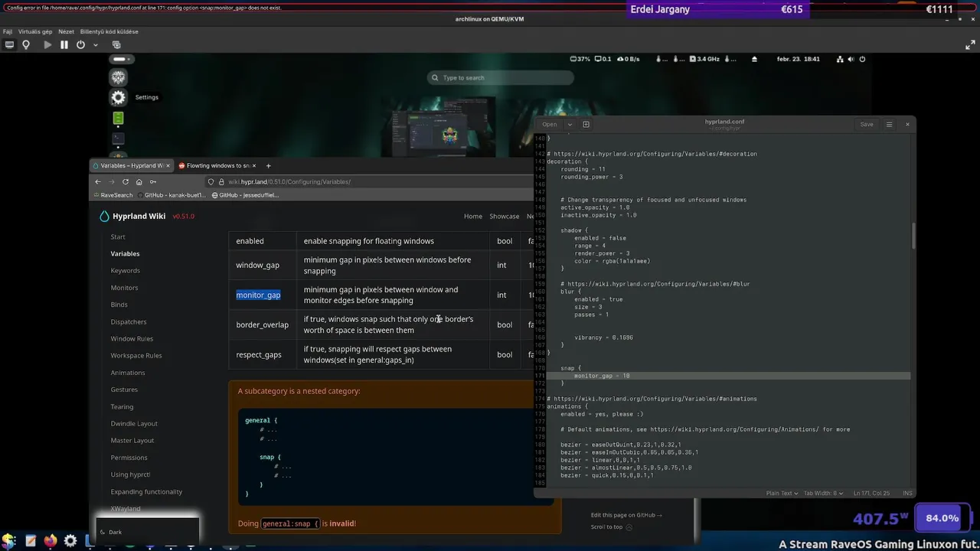The image size is (980, 551).
Task: Open the RaveSearch bookmark
Action: 113,195
